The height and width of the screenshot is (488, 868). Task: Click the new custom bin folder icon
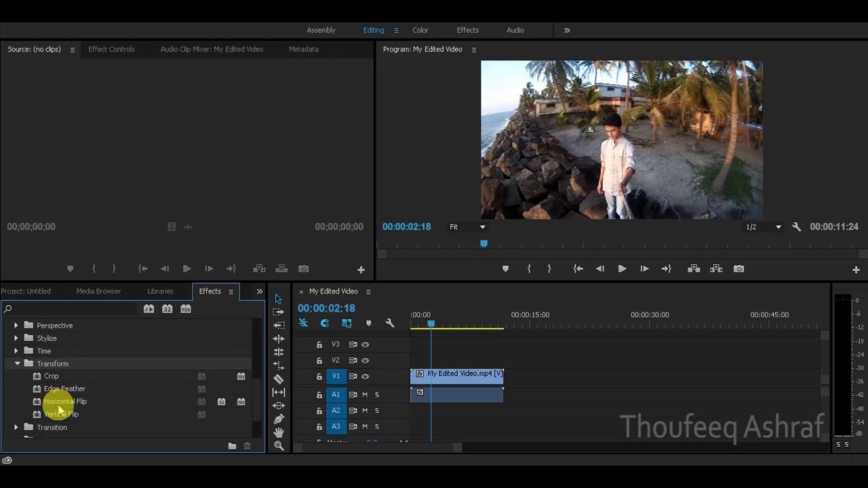point(232,446)
